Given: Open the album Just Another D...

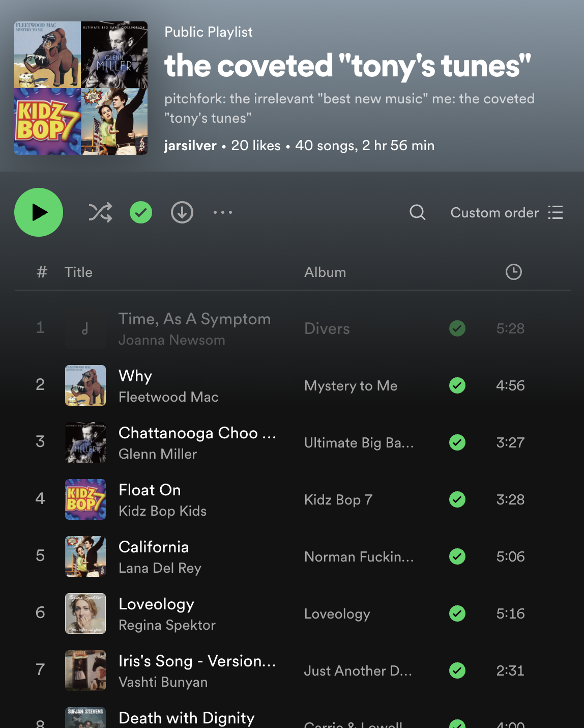Looking at the screenshot, I should (358, 671).
